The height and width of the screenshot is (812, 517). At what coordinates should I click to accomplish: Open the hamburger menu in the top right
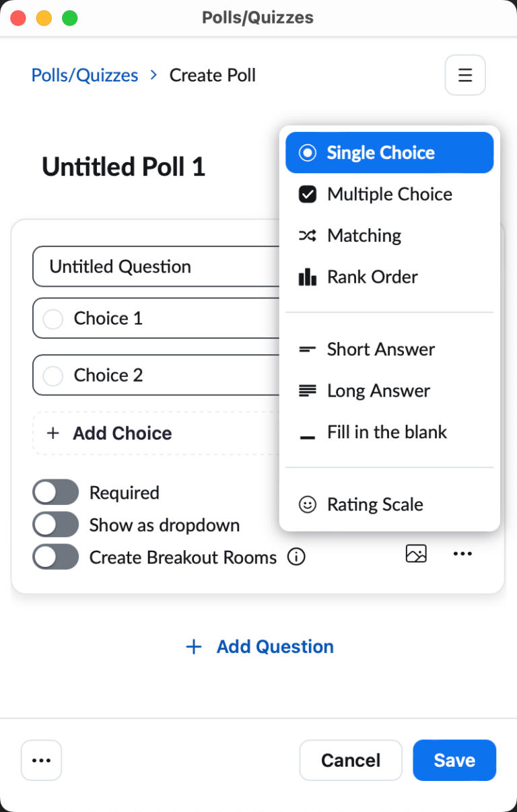coord(464,75)
